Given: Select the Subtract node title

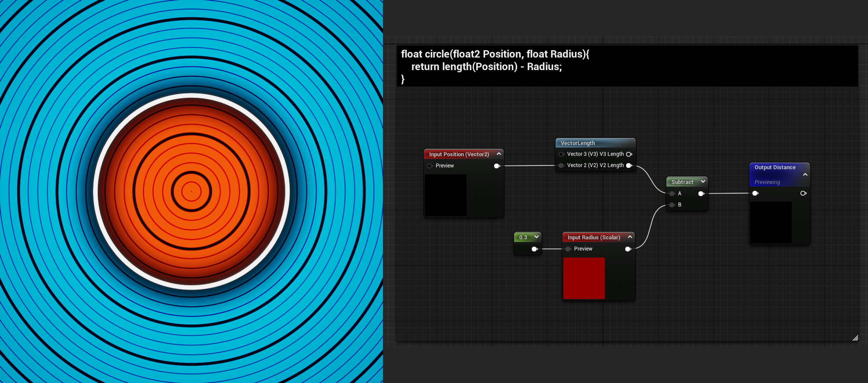Looking at the screenshot, I should point(682,182).
